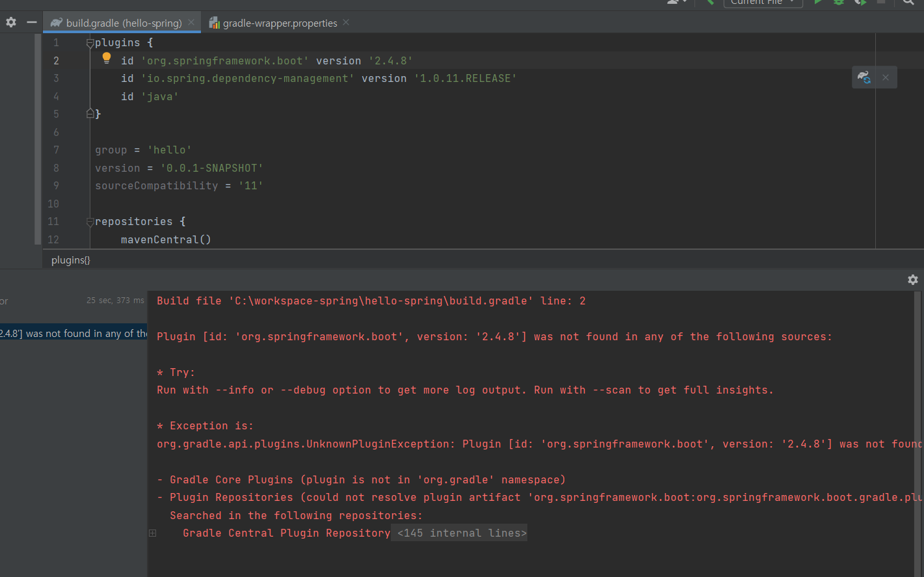
Task: Click the 'Gradle Core Plugins' console line
Action: (362, 479)
